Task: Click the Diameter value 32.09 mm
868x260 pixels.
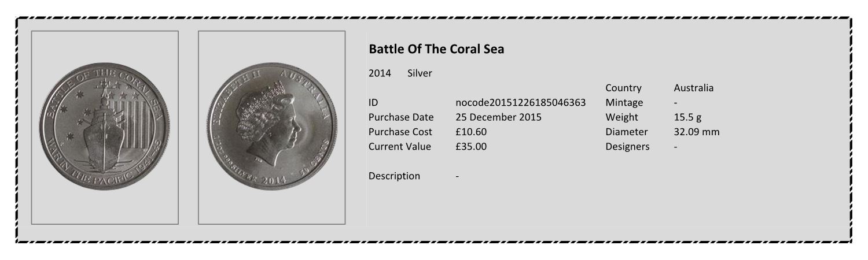Action: click(697, 132)
